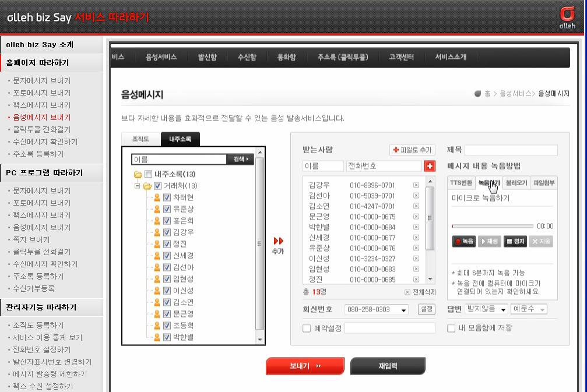Open the 발신함 menu
587x392 pixels.
208,57
